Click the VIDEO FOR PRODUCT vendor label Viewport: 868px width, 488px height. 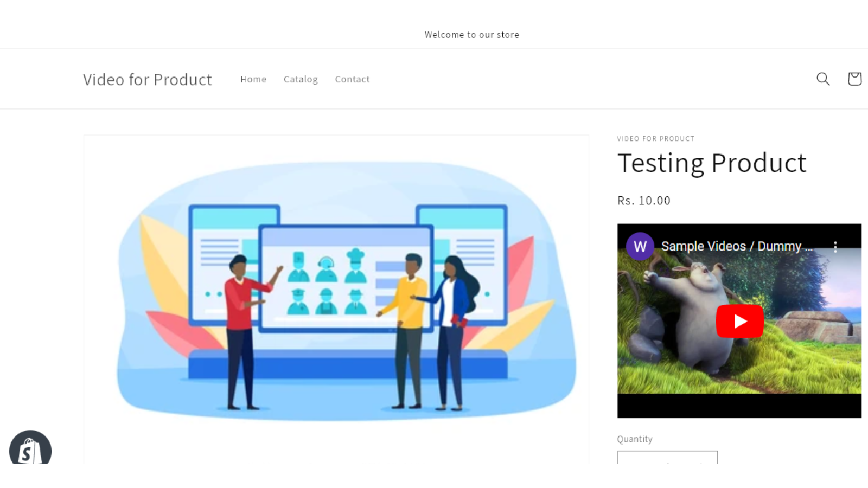pos(655,138)
